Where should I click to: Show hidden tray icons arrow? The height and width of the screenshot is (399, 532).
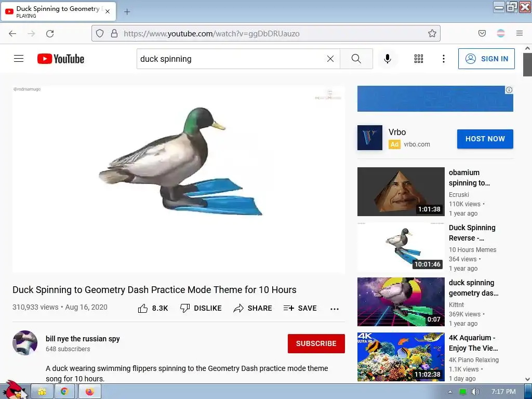[450, 392]
